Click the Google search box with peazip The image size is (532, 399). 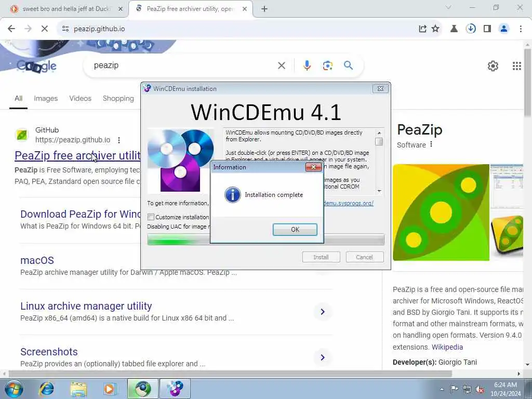click(183, 65)
